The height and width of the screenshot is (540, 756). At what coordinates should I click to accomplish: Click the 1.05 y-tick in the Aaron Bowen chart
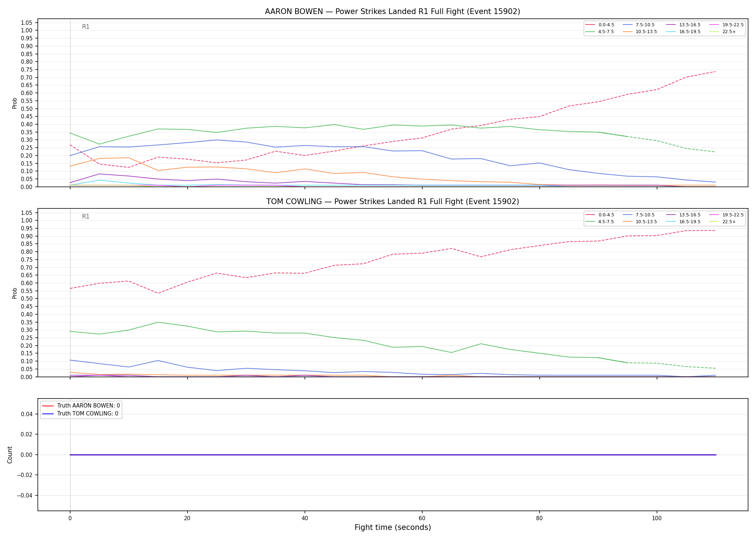pos(27,23)
